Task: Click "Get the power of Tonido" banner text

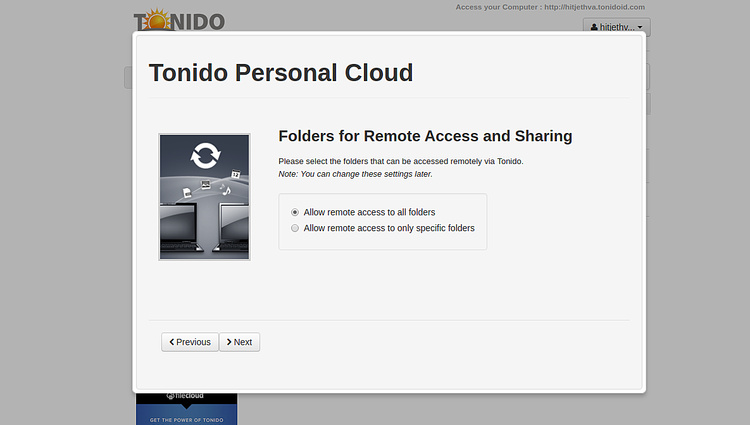Action: 186,420
